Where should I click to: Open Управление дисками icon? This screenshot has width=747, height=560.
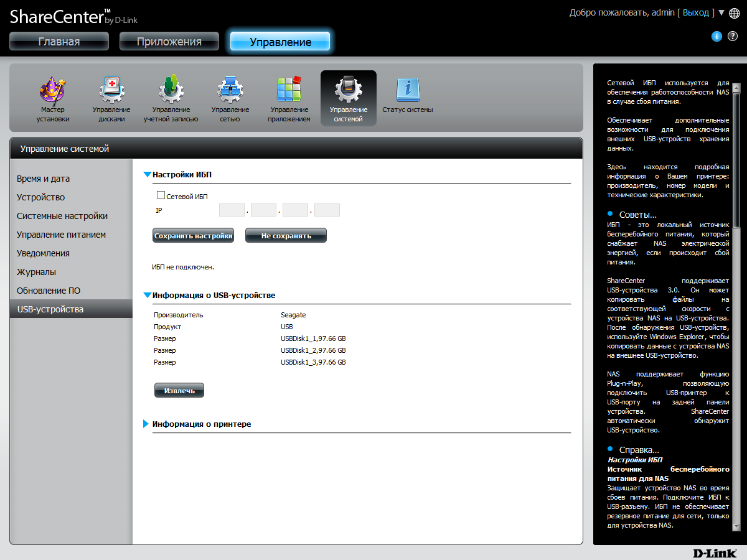pos(111,99)
